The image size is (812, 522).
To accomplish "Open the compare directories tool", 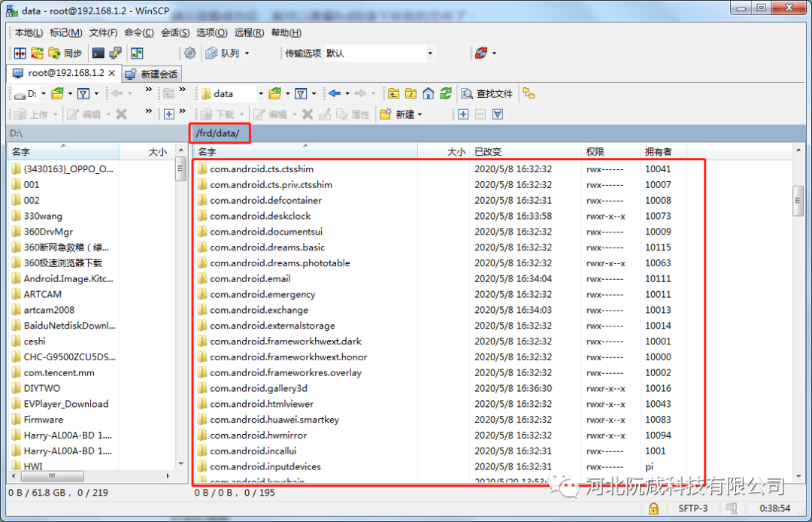I will click(20, 53).
